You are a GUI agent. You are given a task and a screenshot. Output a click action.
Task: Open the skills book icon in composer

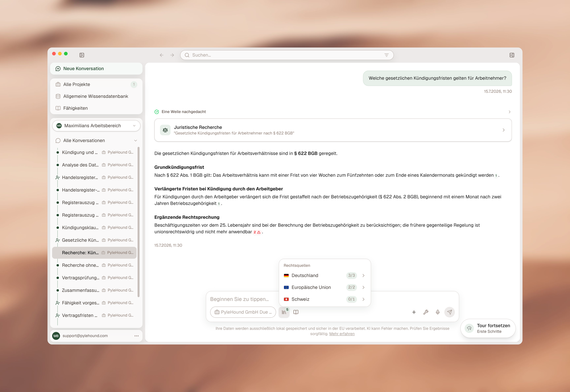pyautogui.click(x=296, y=312)
